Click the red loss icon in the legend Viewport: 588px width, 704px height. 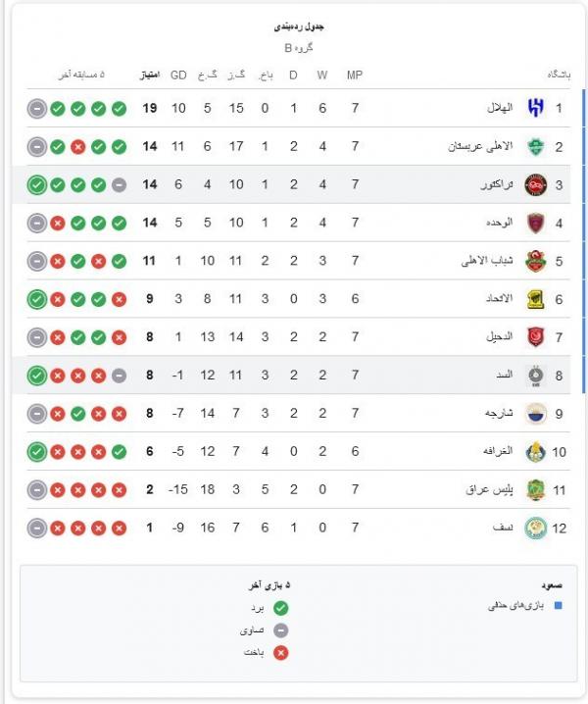coord(281,652)
